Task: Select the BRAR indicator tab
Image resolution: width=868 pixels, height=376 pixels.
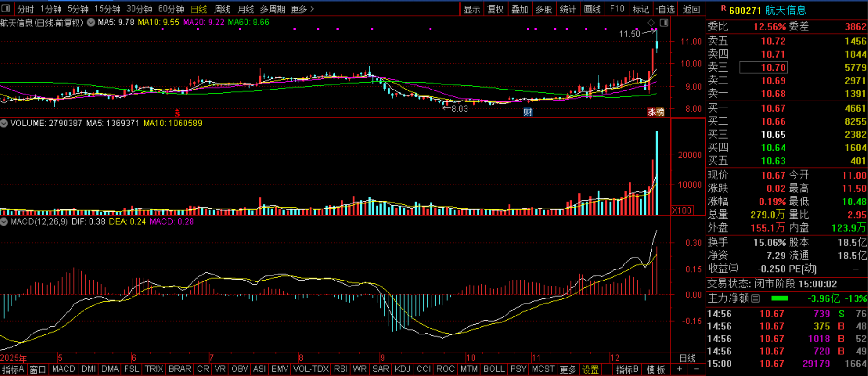Action: pos(180,369)
